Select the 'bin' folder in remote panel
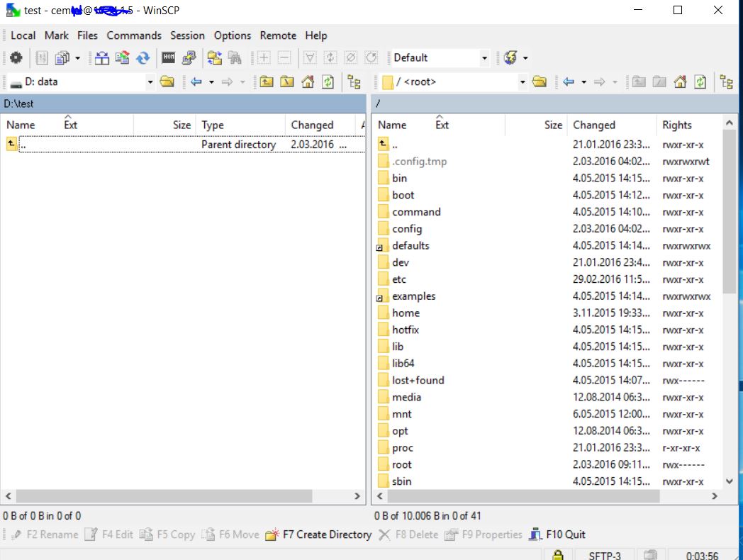The width and height of the screenshot is (743, 560). click(399, 179)
